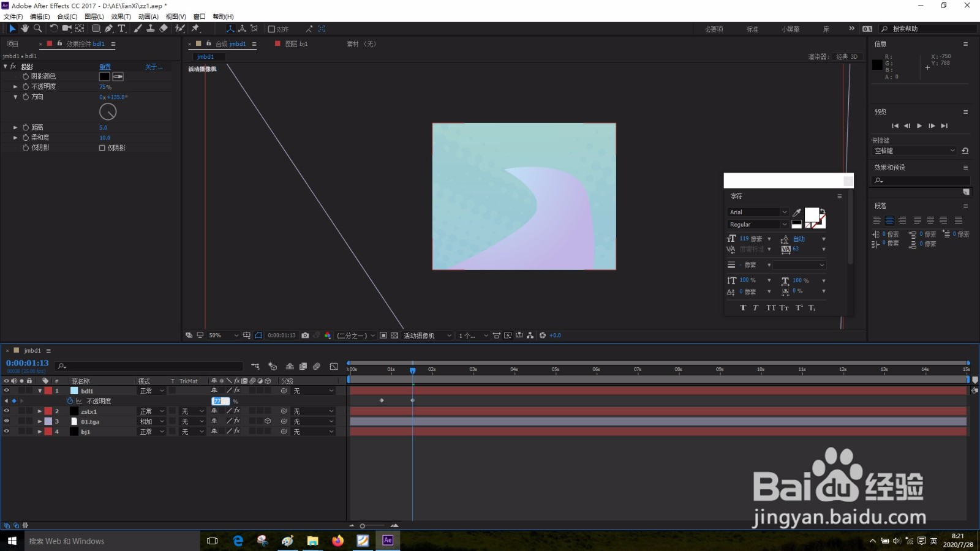Select the Horizontal Type tool
This screenshot has width=980, height=551.
(x=121, y=28)
